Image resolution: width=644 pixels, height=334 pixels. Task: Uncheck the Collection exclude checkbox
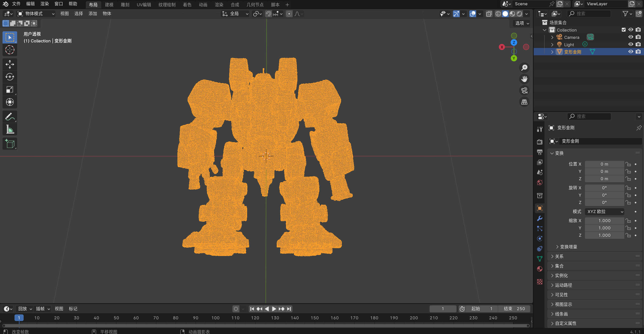point(624,30)
